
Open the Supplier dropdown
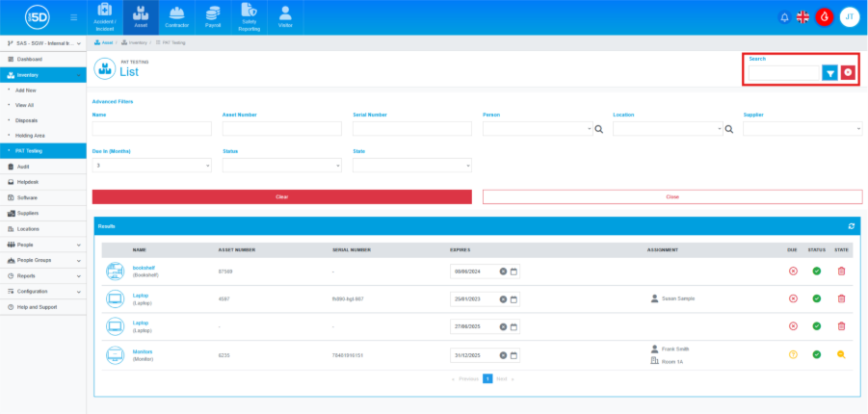pyautogui.click(x=802, y=128)
